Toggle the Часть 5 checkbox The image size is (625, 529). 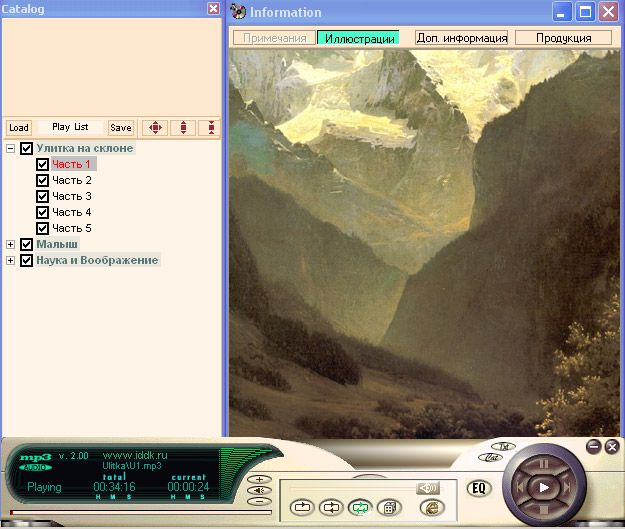42,228
